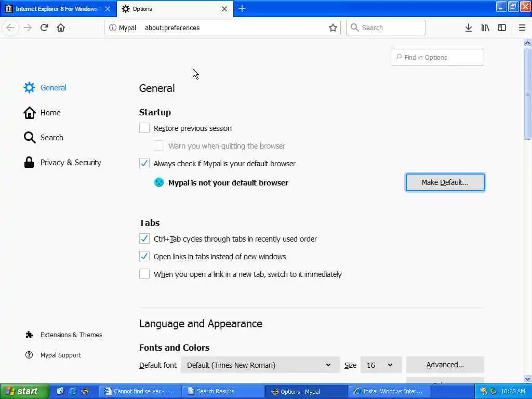Switch to Options - Mypal taskbar item
This screenshot has width=532, height=399.
click(307, 391)
